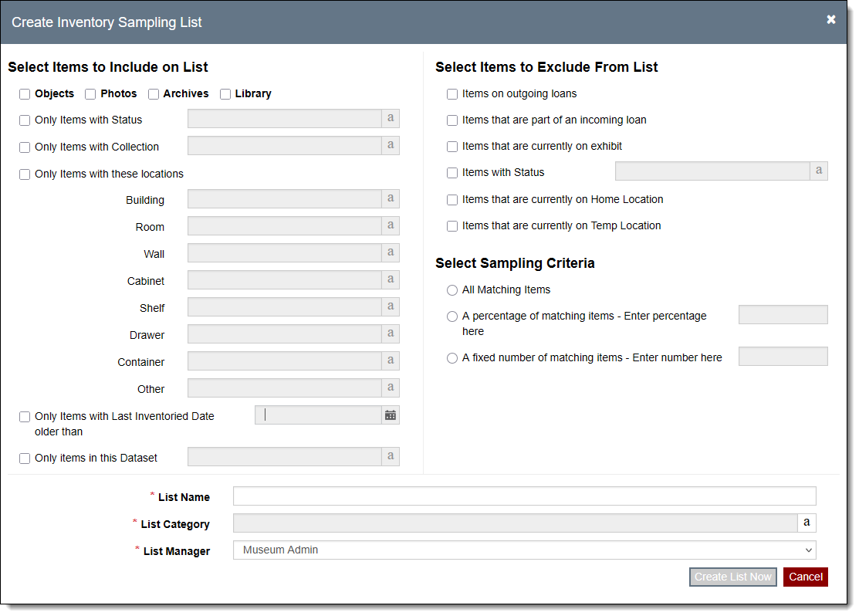Click the lookup icon beside Container field
Screen dimensions: 859x616
391,361
